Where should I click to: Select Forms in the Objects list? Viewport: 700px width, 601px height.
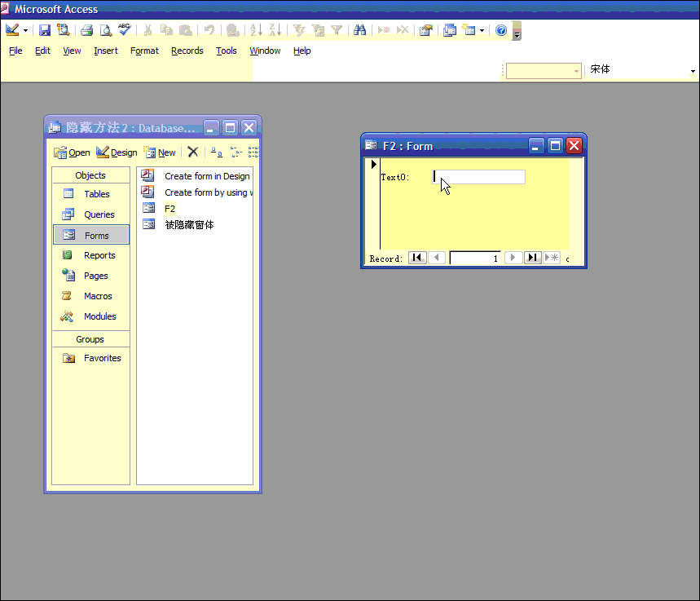[91, 235]
